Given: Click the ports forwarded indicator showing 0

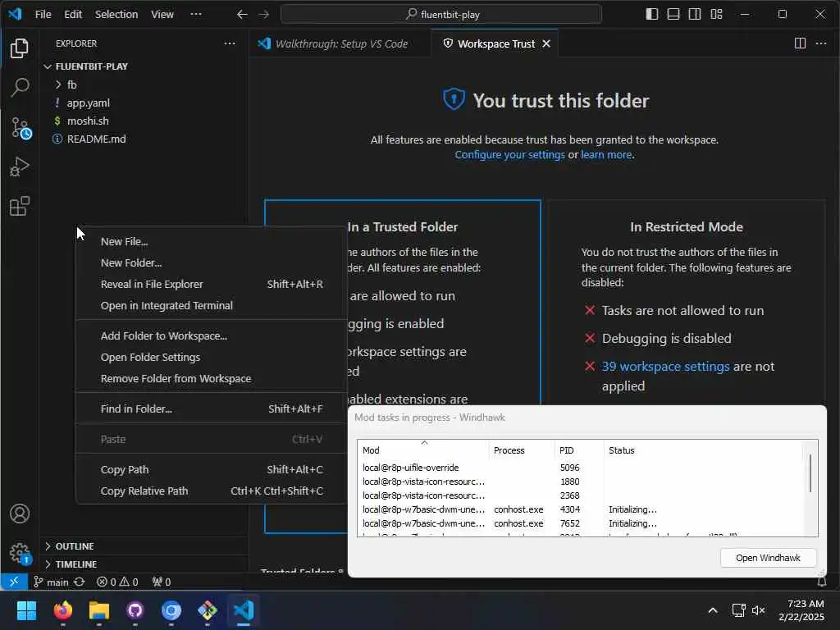Looking at the screenshot, I should (x=162, y=582).
